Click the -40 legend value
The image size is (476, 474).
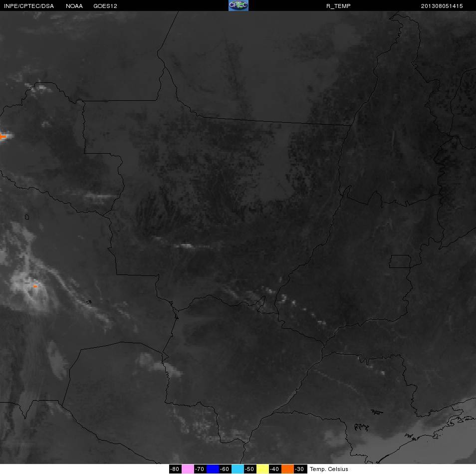point(275,469)
